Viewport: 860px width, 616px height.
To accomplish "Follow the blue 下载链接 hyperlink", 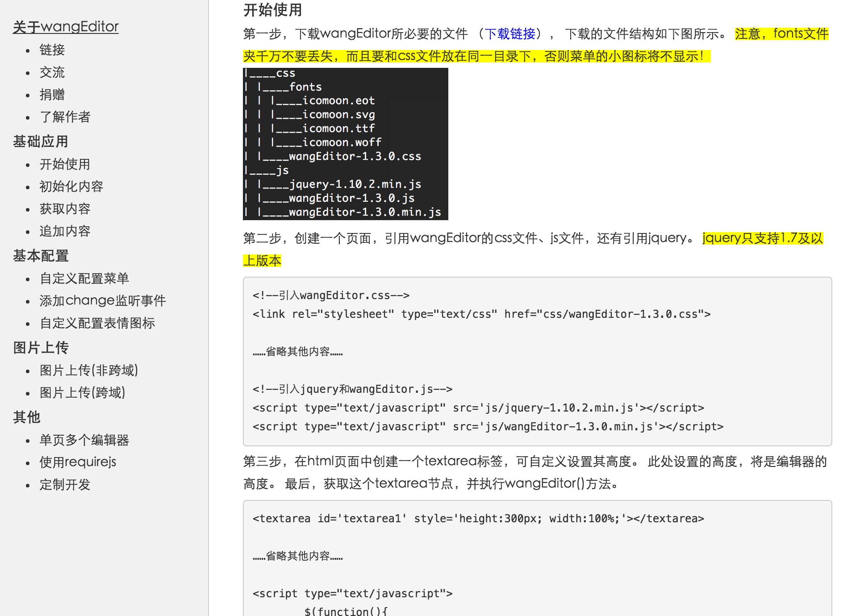I will 510,34.
